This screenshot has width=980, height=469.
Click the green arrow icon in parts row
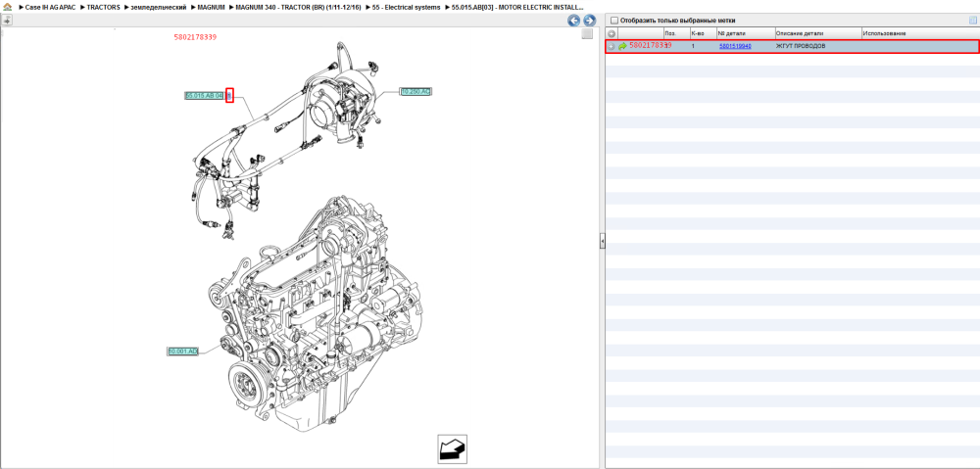coord(622,46)
